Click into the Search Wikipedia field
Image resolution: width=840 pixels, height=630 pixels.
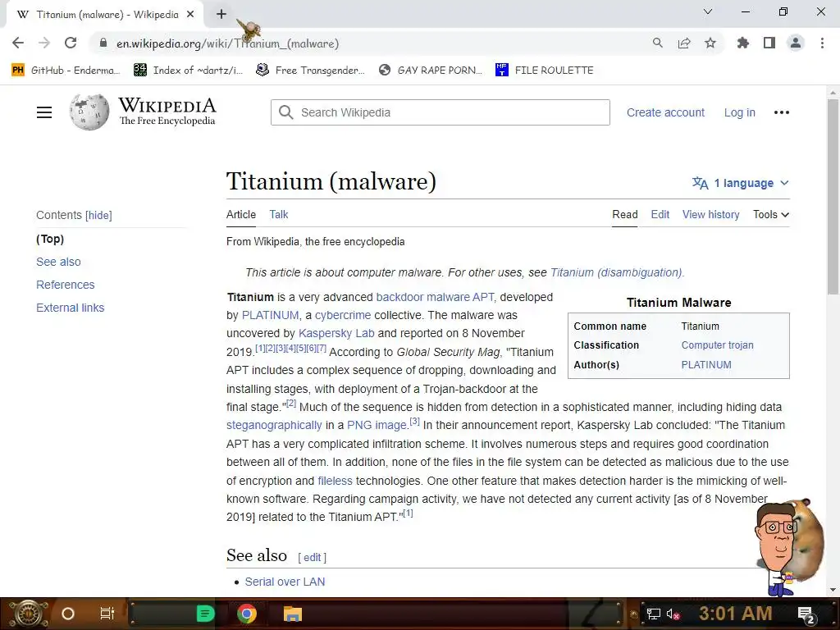441,112
